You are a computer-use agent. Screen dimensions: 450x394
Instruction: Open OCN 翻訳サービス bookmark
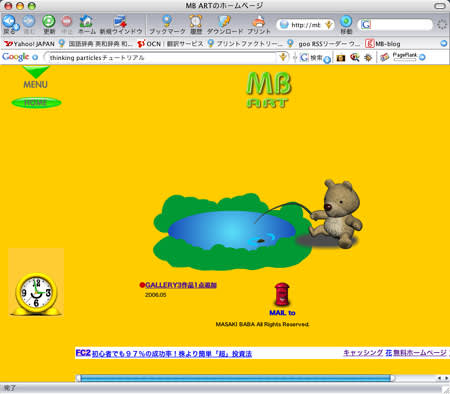coord(170,44)
